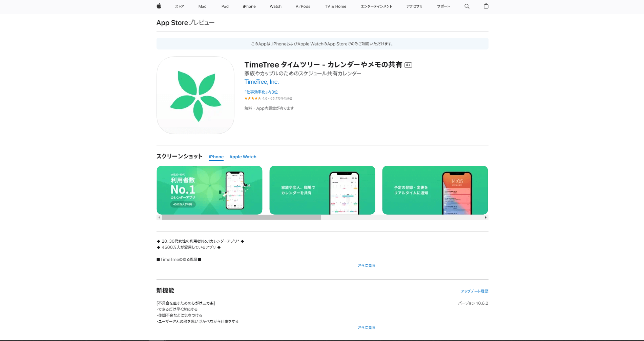The width and height of the screenshot is (644, 341).
Task: Click the 4.6 • 65.7万件の評価 text
Action: pyautogui.click(x=277, y=99)
